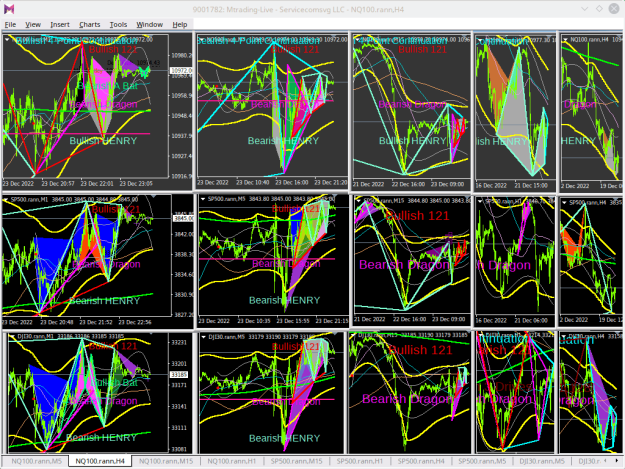Open the View menu

click(x=33, y=24)
